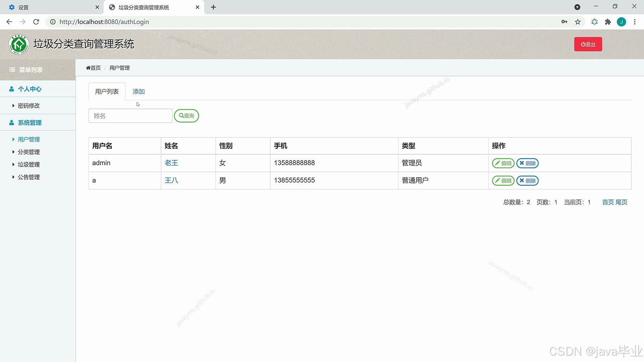Switch to the 添加 tab
Image resolution: width=644 pixels, height=362 pixels.
tap(139, 92)
